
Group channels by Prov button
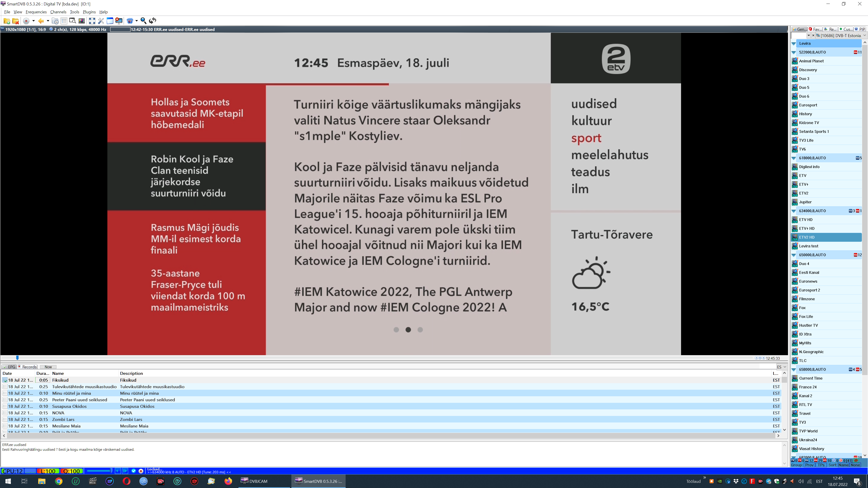tap(809, 465)
